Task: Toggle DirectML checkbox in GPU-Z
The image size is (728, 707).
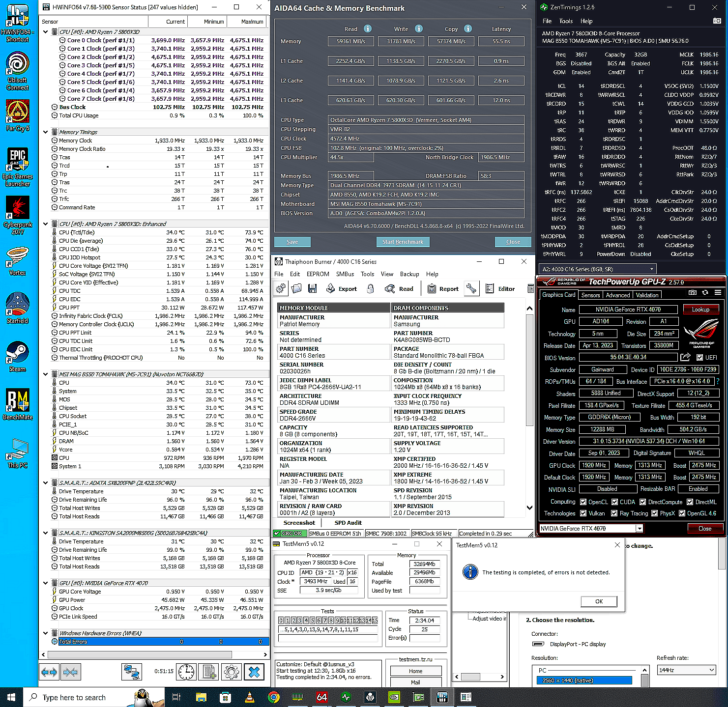Action: 690,502
